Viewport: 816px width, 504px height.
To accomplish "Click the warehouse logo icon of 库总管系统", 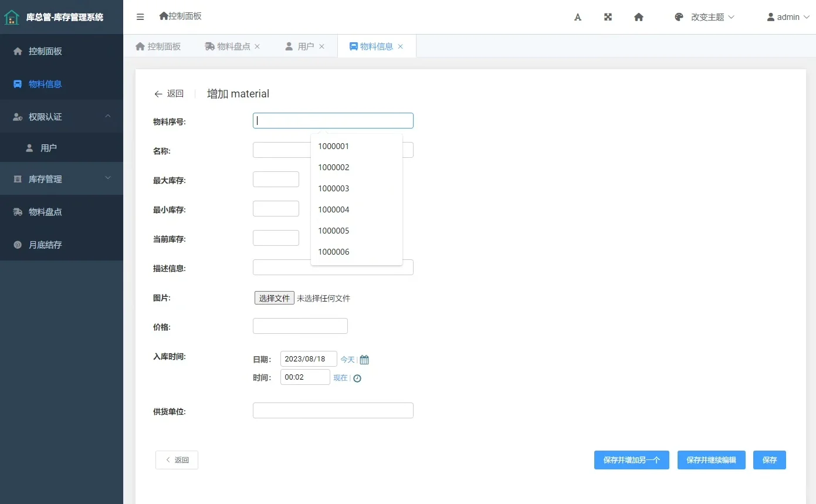I will pyautogui.click(x=12, y=16).
